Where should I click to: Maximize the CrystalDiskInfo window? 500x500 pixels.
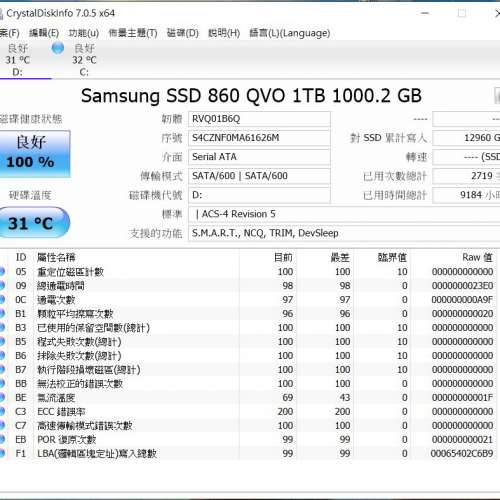pos(462,13)
